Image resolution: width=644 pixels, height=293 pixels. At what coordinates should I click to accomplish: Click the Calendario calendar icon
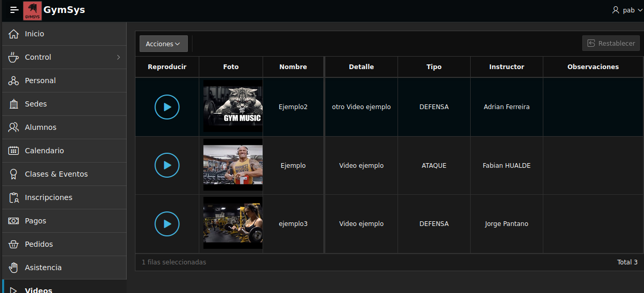(14, 151)
